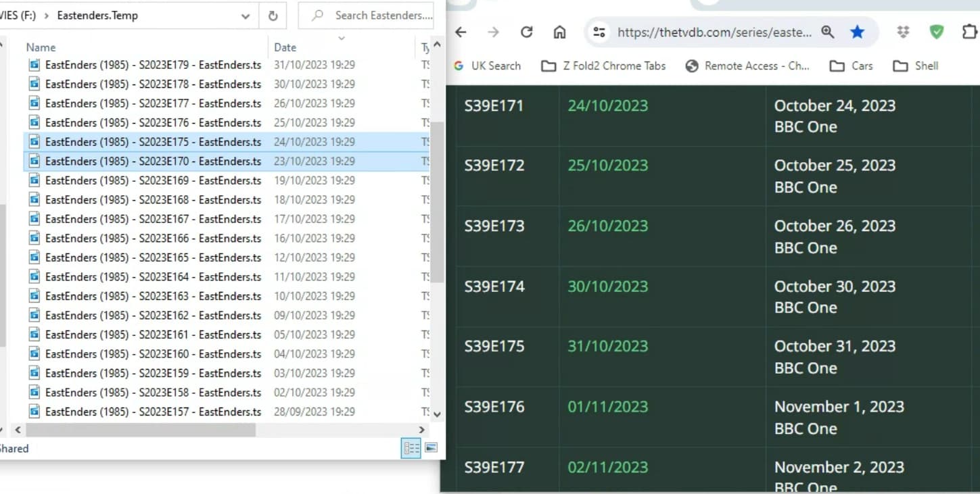
Task: Open episode link 26/10/2023 on TVDB
Action: pyautogui.click(x=607, y=226)
